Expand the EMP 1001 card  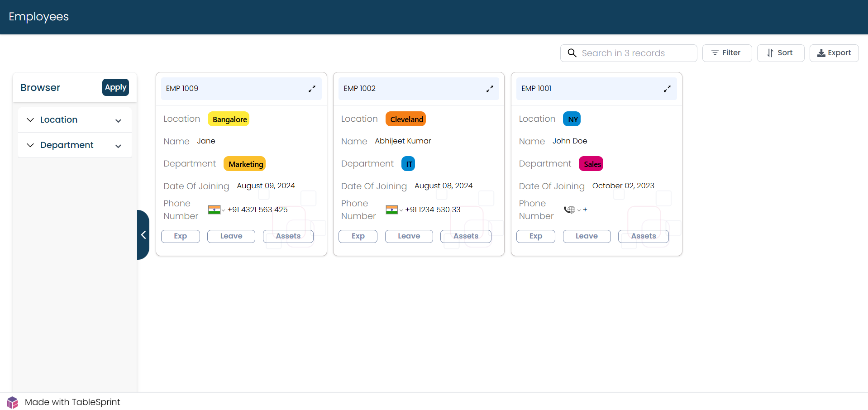click(667, 89)
